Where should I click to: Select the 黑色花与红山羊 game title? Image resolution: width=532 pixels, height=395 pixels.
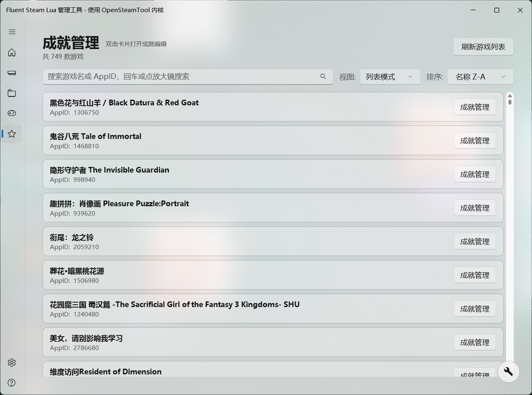coord(124,102)
